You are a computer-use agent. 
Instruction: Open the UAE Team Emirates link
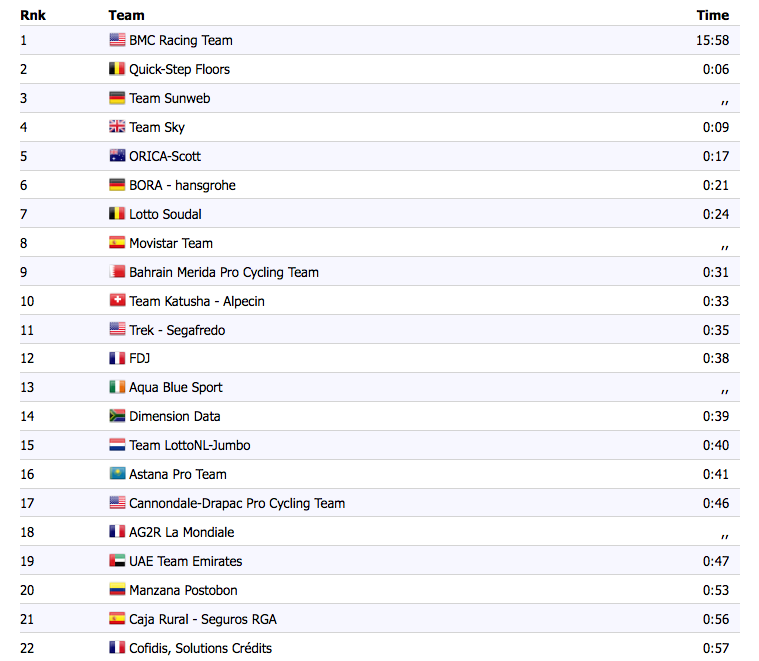click(x=185, y=562)
